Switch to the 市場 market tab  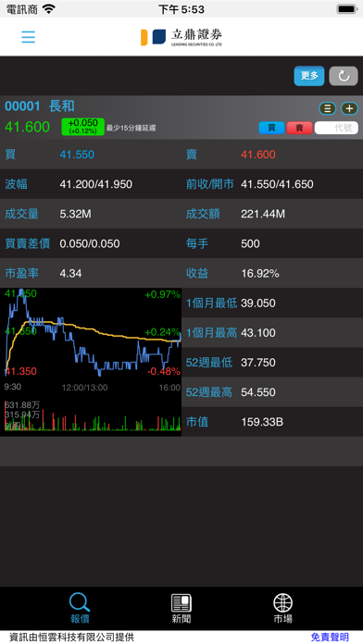(282, 608)
